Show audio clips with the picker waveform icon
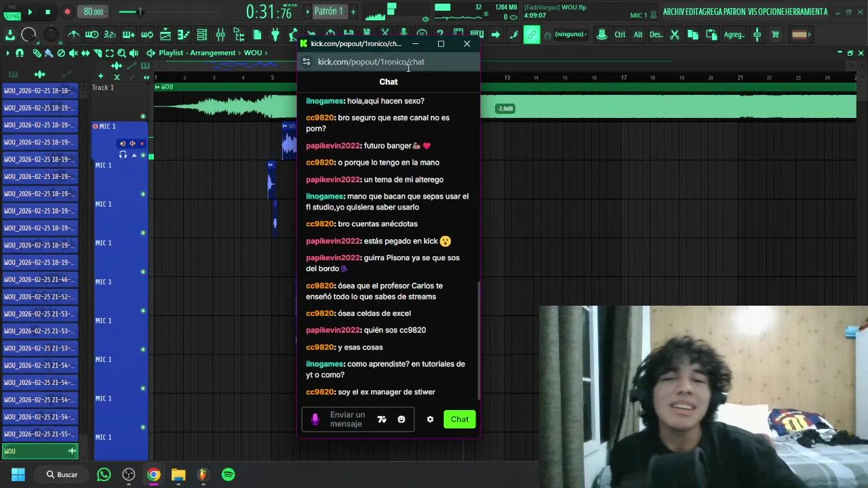Viewport: 868px width, 488px height. [x=39, y=75]
